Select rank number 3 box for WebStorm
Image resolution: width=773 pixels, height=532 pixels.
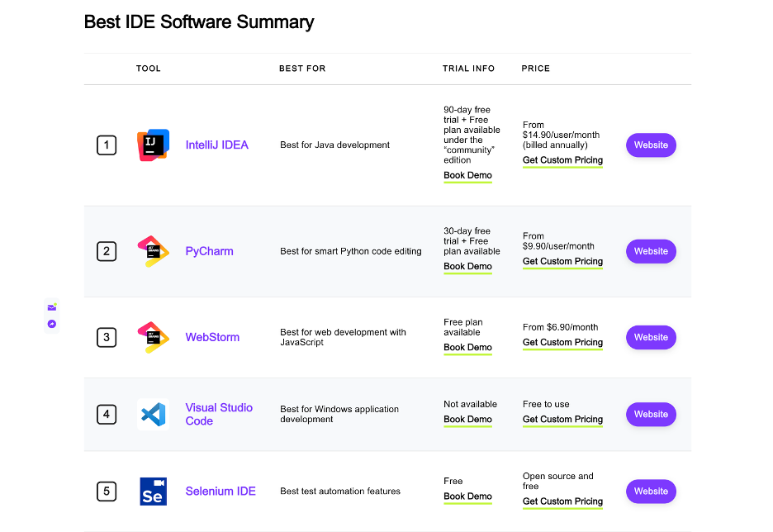coord(107,337)
